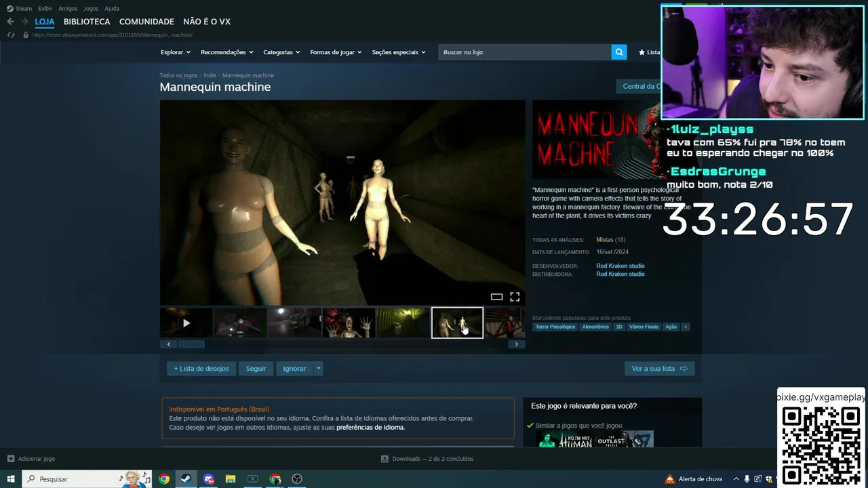Click the Seguir button
The height and width of the screenshot is (488, 868).
256,369
